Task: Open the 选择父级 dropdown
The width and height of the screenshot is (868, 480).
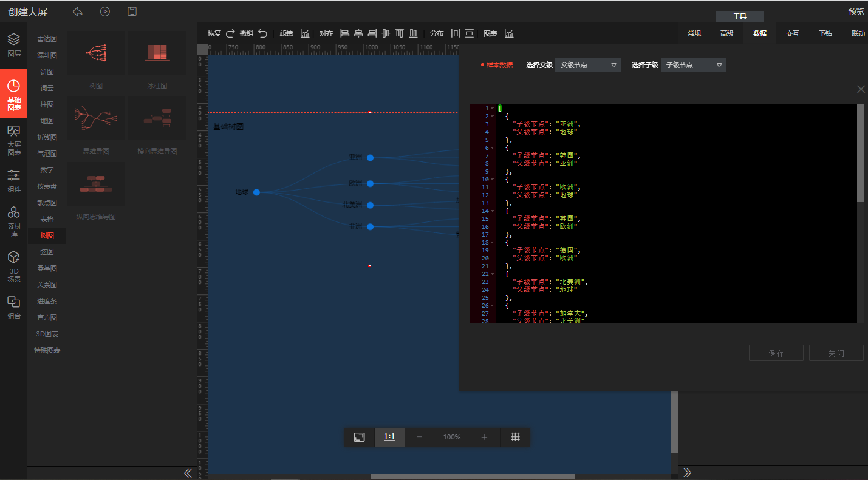Action: 588,65
